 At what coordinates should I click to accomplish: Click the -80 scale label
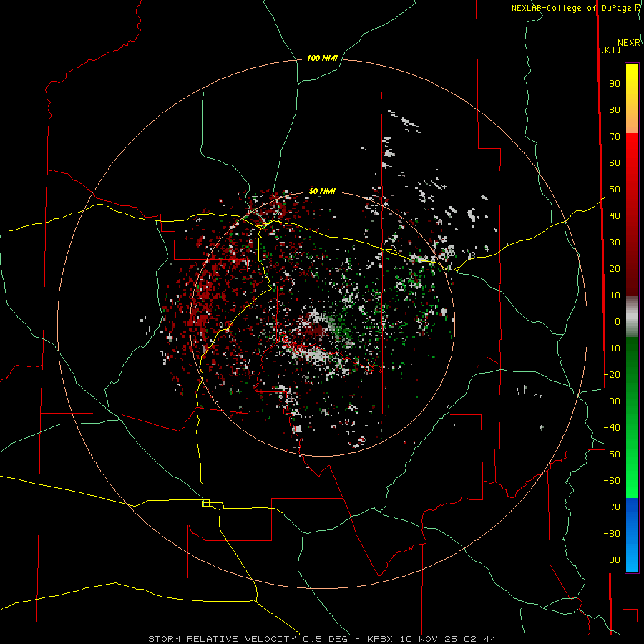[x=612, y=534]
